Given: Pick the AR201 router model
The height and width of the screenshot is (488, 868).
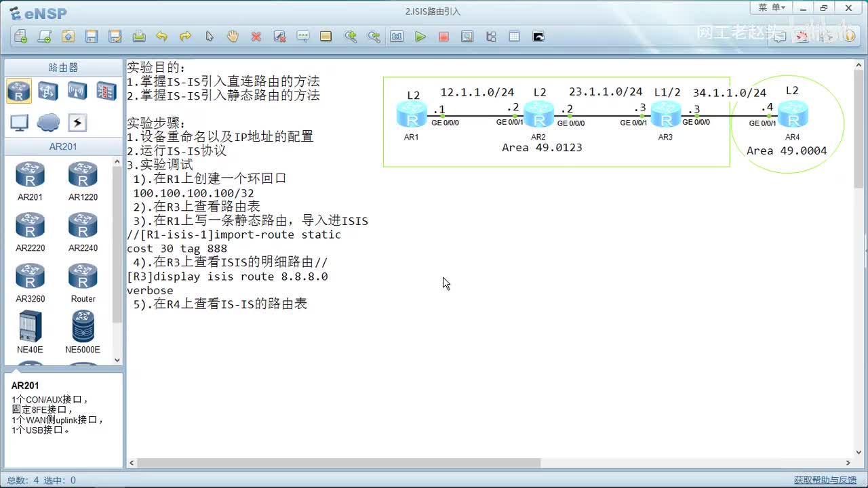Looking at the screenshot, I should coord(30,182).
